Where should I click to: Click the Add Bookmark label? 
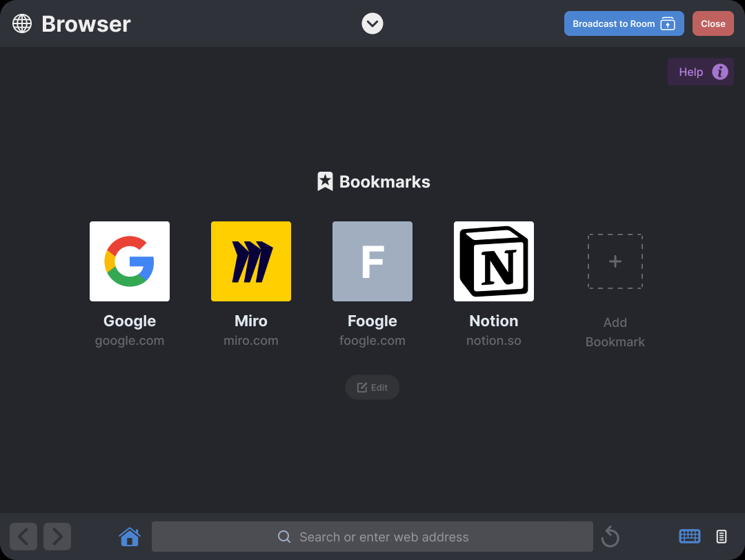(x=615, y=332)
